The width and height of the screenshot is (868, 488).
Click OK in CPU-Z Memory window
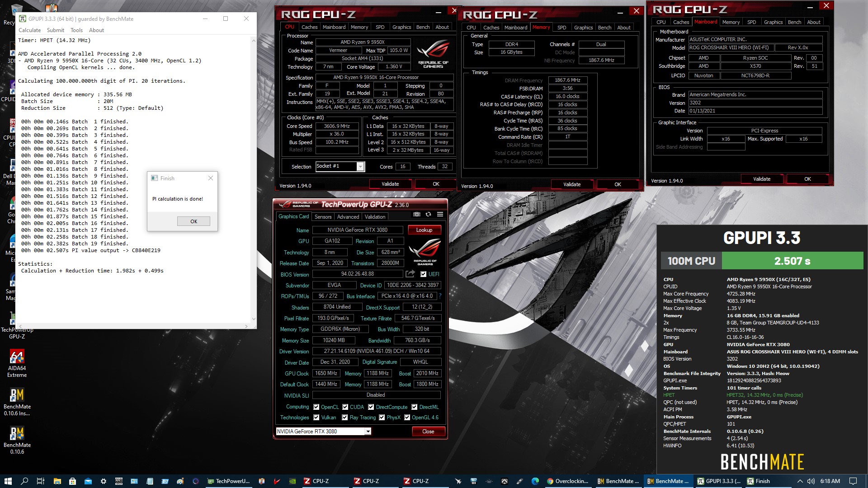(618, 184)
